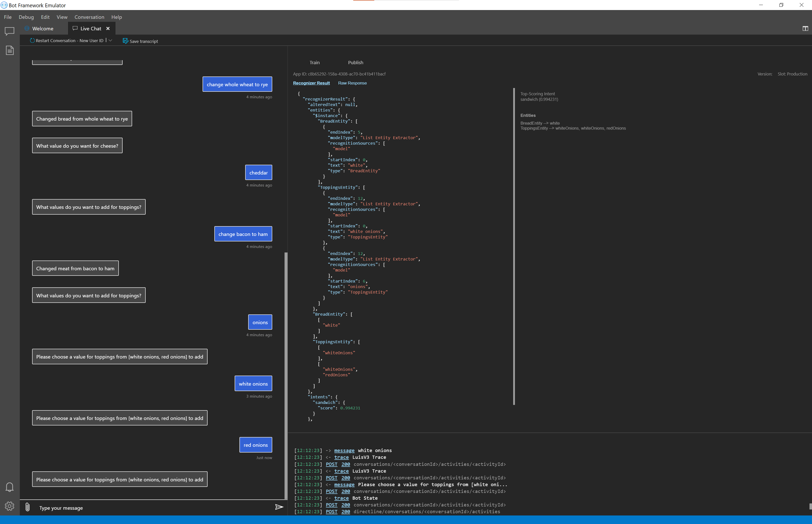Viewport: 812px width, 524px height.
Task: Open the resources document sidebar icon
Action: coord(9,50)
